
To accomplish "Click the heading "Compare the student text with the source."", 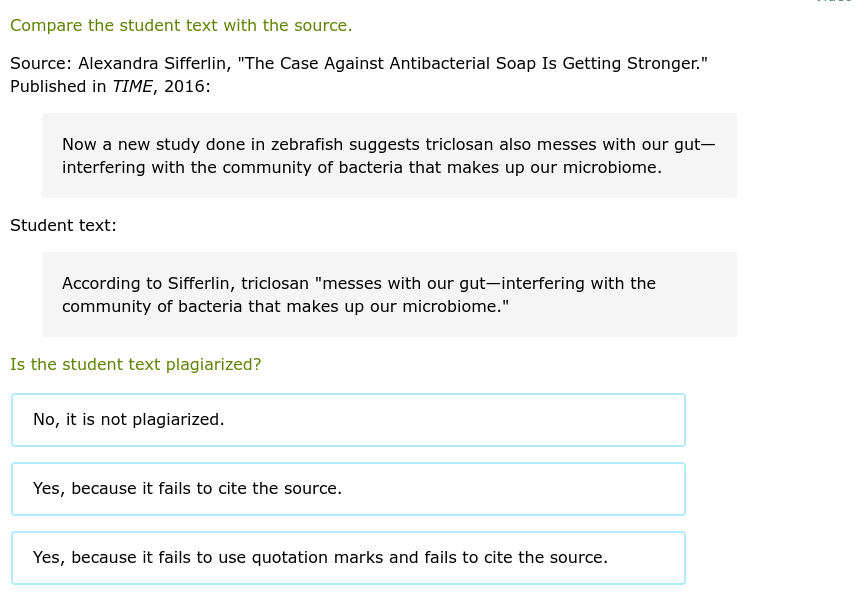I will (181, 26).
